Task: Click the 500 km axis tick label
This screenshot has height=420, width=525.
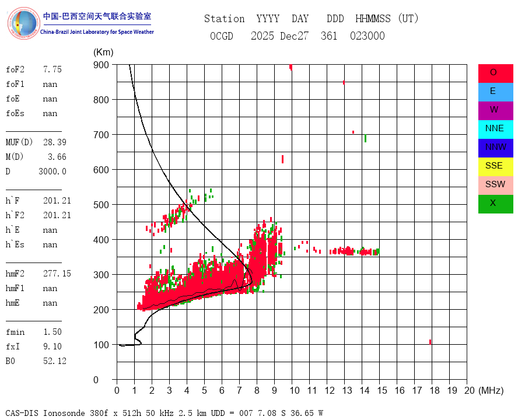Action: click(x=101, y=205)
